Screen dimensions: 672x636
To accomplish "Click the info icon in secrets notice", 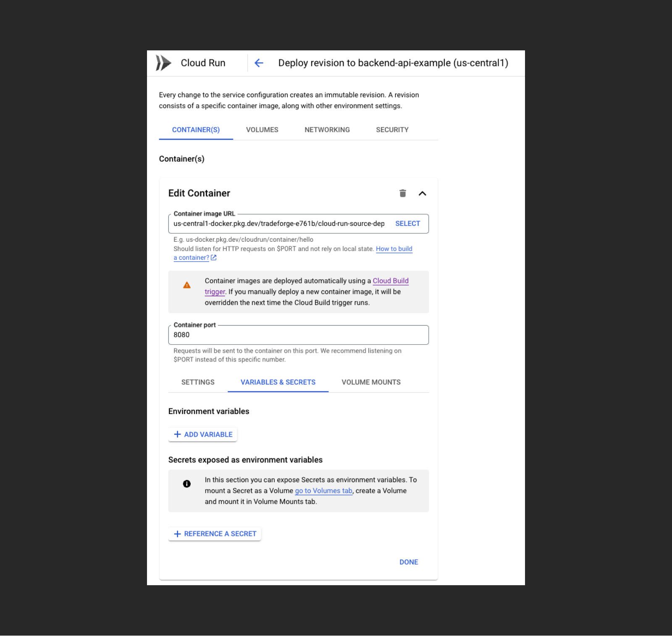I will pos(187,484).
